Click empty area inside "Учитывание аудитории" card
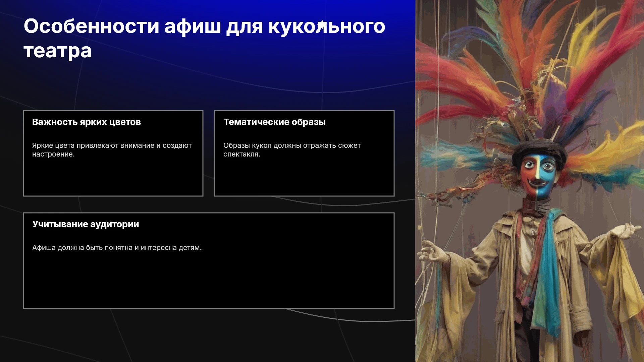The image size is (644, 362). coord(209,282)
